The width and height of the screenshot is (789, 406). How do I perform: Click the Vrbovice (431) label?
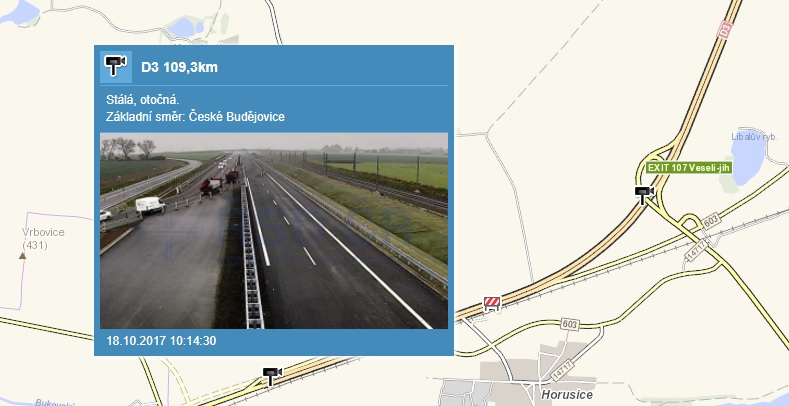43,238
